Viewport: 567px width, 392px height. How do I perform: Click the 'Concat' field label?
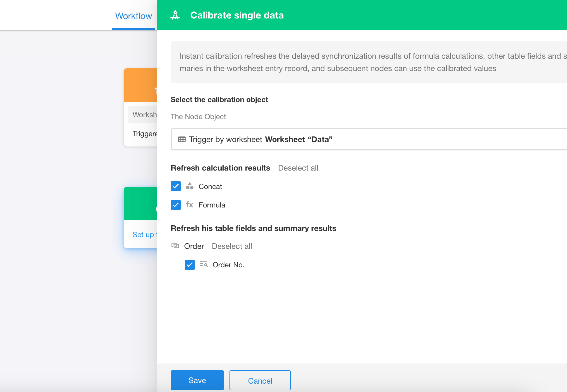pyautogui.click(x=210, y=186)
